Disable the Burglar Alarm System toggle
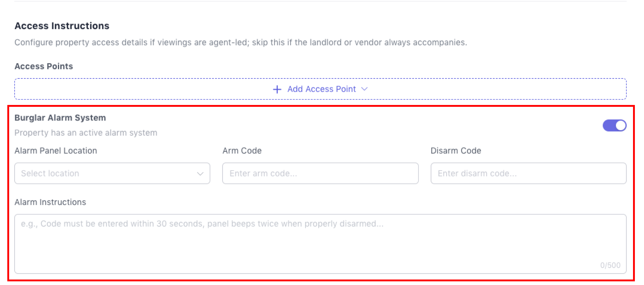The height and width of the screenshot is (285, 644). [x=614, y=125]
